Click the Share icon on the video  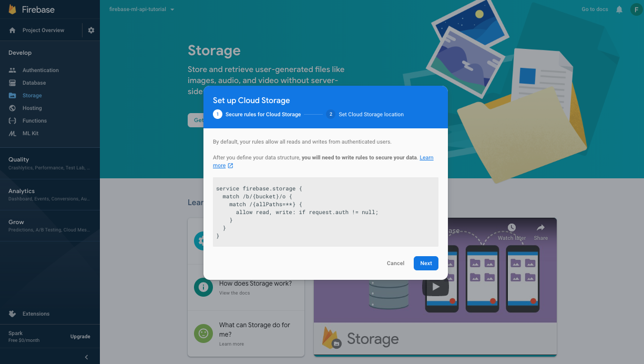540,227
